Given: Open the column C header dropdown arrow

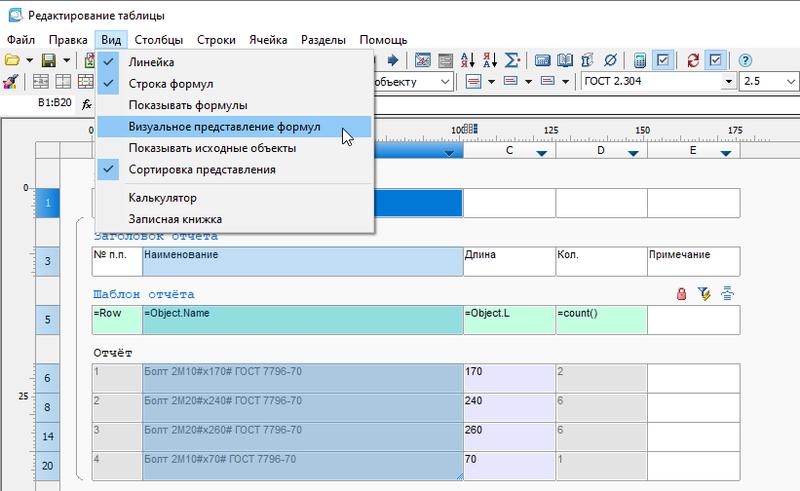Looking at the screenshot, I should click(x=542, y=153).
